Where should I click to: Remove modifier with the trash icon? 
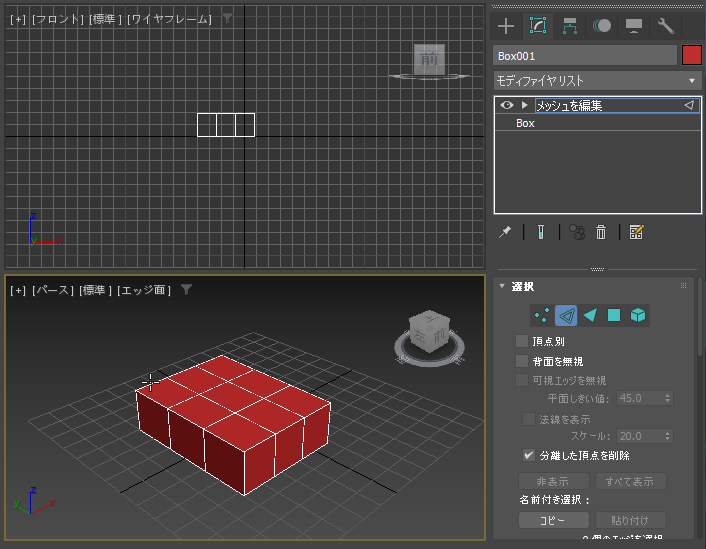(601, 232)
